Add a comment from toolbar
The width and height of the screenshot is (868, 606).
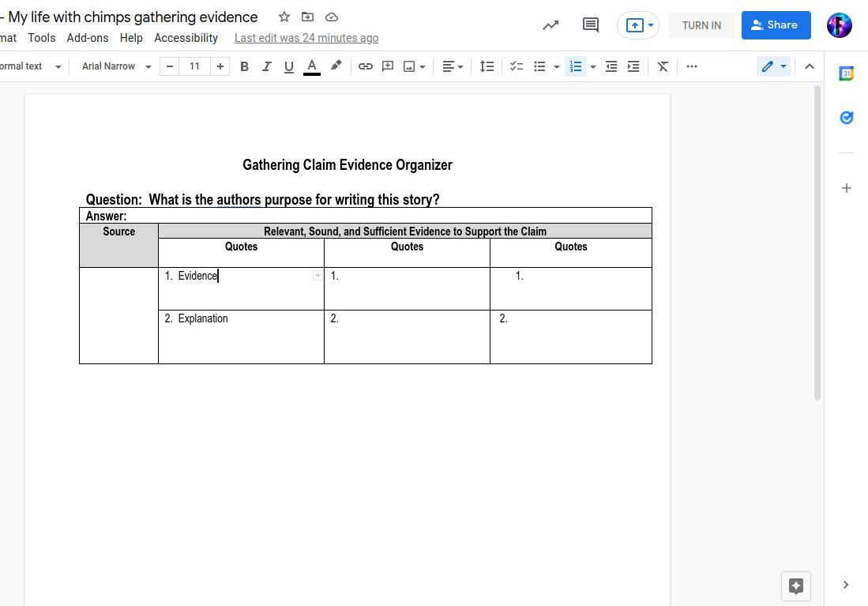[388, 66]
